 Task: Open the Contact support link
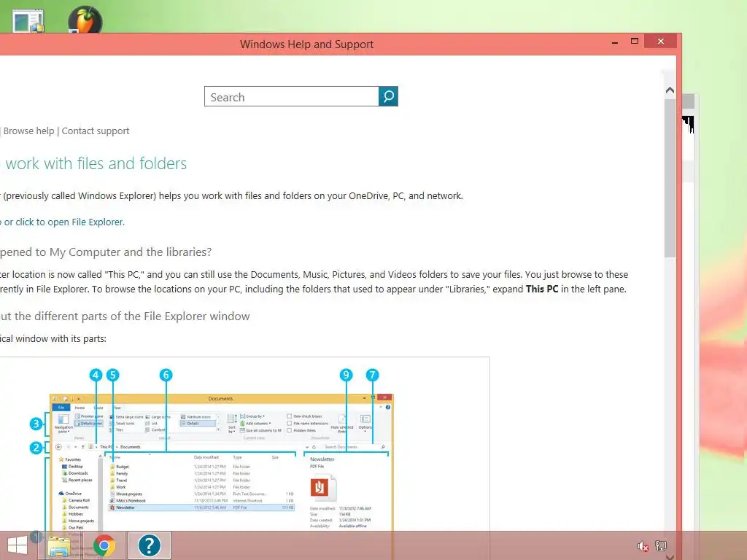click(96, 131)
